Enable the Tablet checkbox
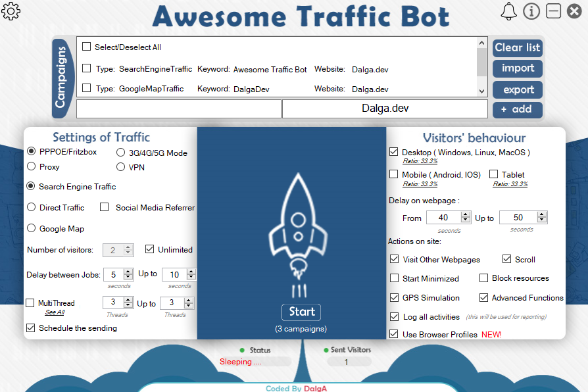This screenshot has height=392, width=588. pos(493,174)
